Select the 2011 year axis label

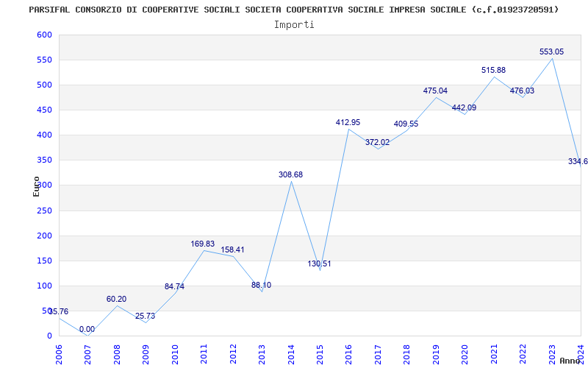204,353
